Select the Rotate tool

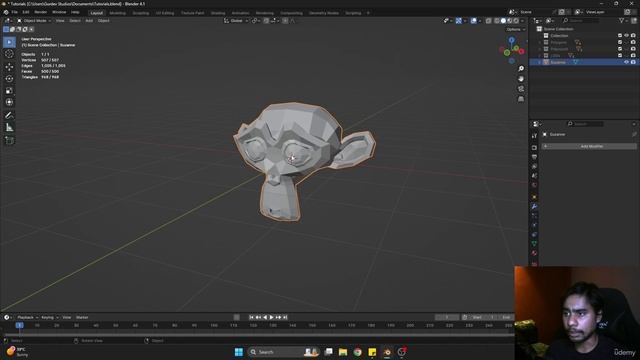tap(9, 78)
